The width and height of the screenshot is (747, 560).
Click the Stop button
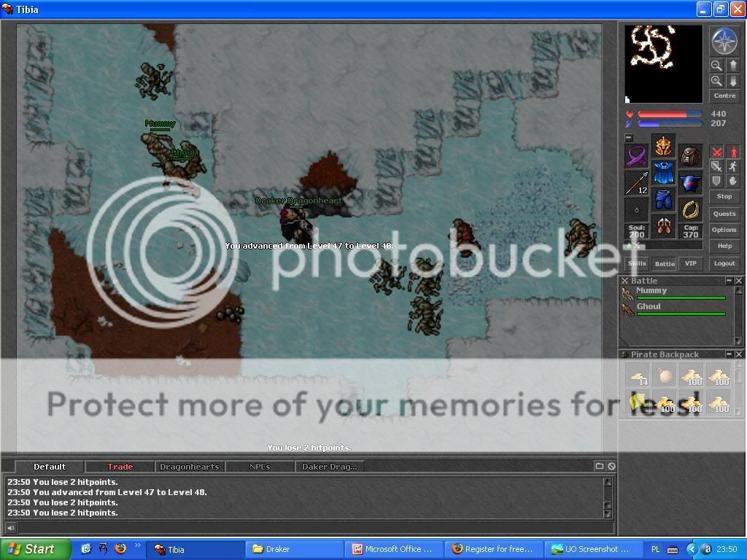pyautogui.click(x=724, y=196)
